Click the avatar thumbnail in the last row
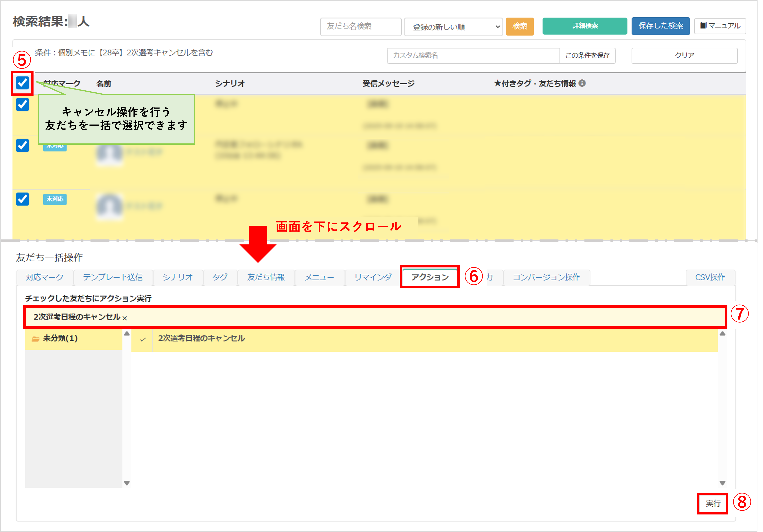The image size is (763, 532). (109, 206)
